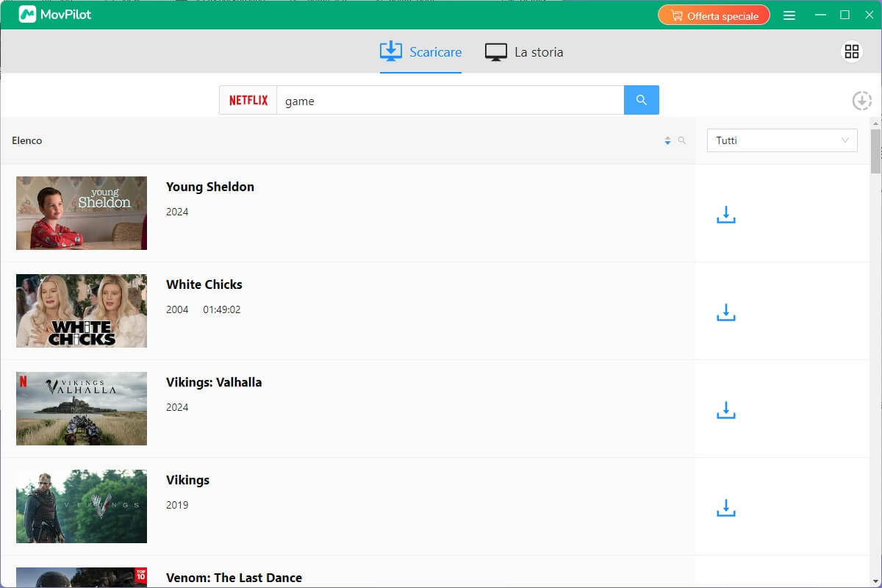Click the Young Sheldon title
This screenshot has width=882, height=588.
(x=210, y=187)
